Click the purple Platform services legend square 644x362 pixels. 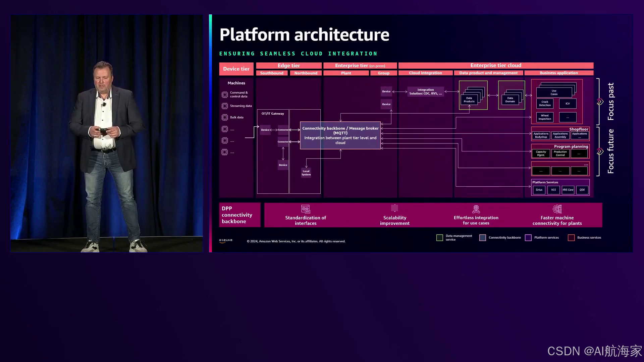point(528,238)
